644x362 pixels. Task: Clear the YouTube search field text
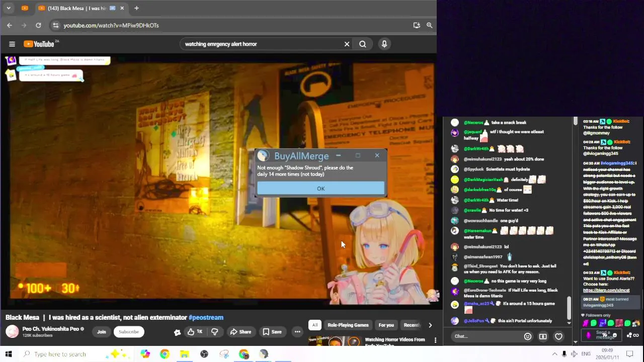[347, 44]
